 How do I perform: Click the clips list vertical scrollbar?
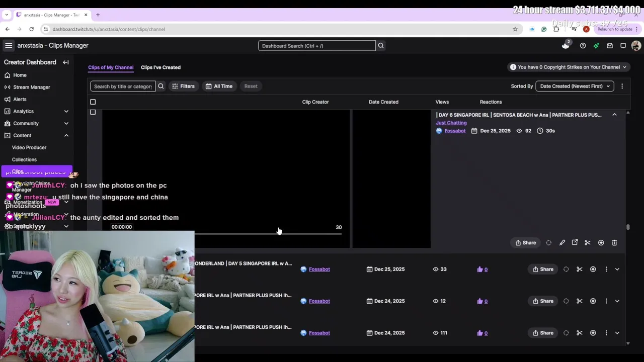pyautogui.click(x=628, y=227)
